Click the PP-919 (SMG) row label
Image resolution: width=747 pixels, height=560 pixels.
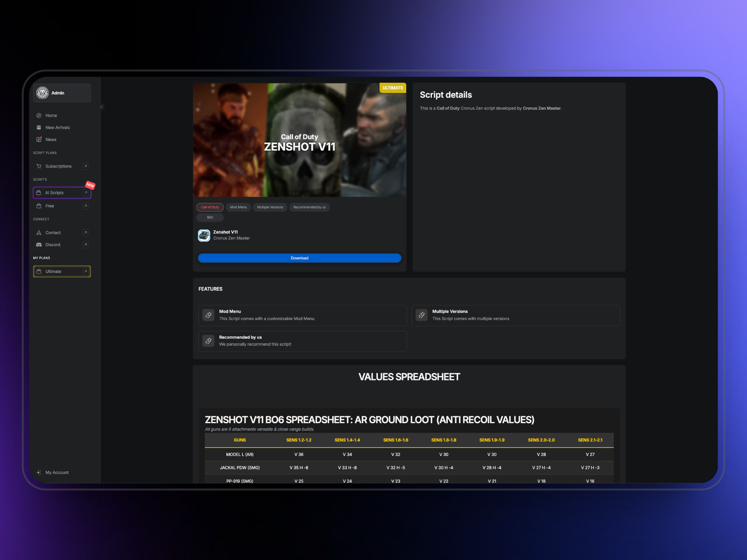coord(240,481)
